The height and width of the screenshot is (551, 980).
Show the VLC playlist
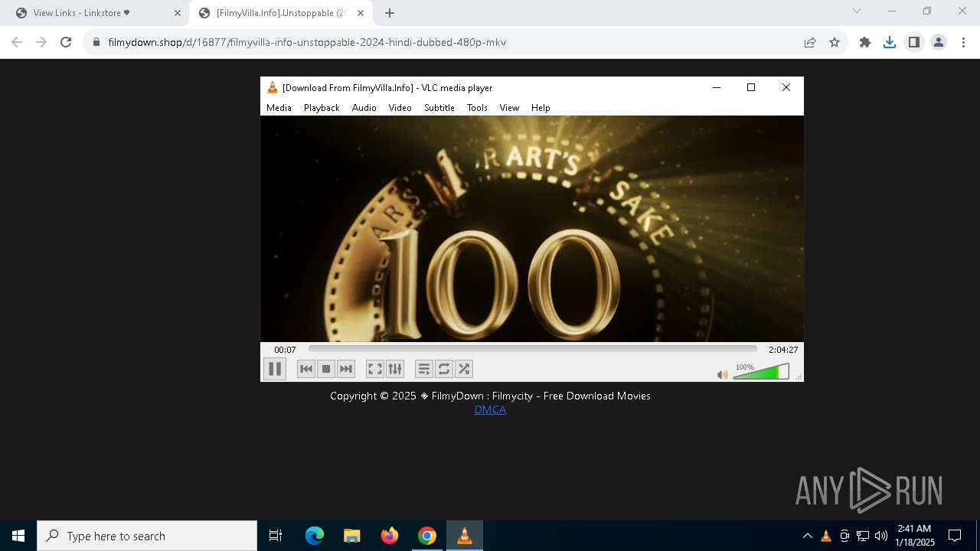pos(424,369)
